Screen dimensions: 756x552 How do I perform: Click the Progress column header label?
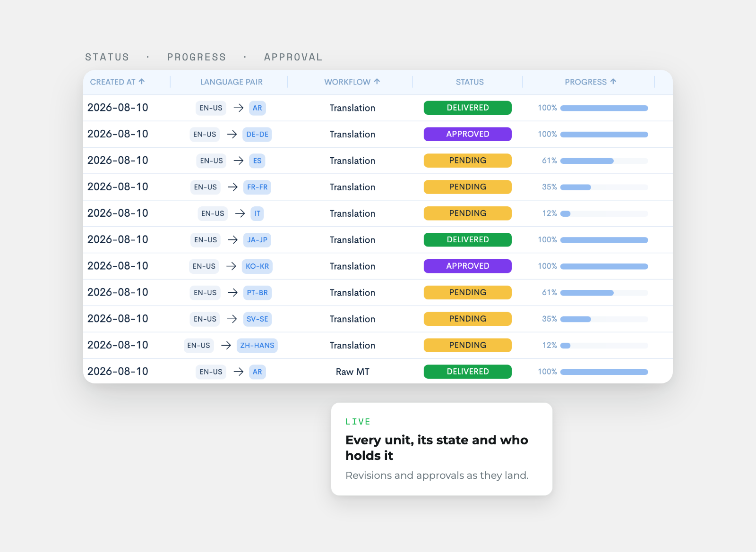pyautogui.click(x=585, y=82)
